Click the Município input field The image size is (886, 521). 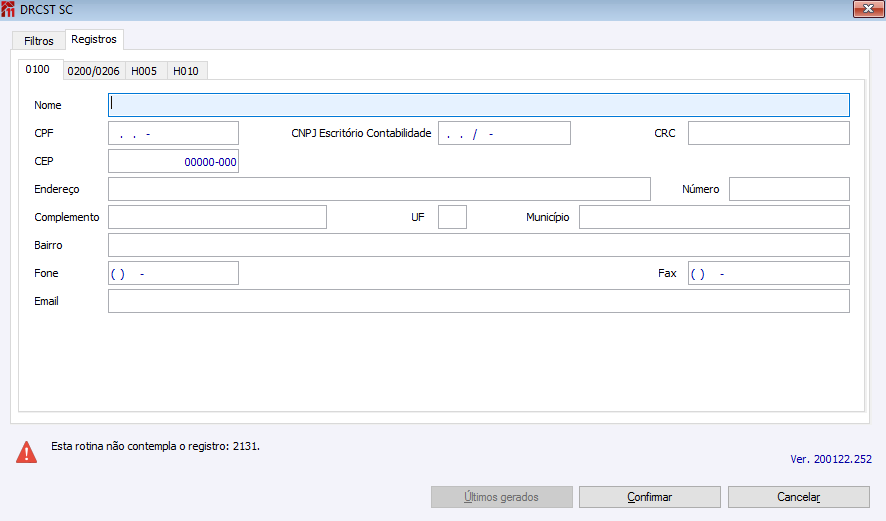tap(714, 217)
